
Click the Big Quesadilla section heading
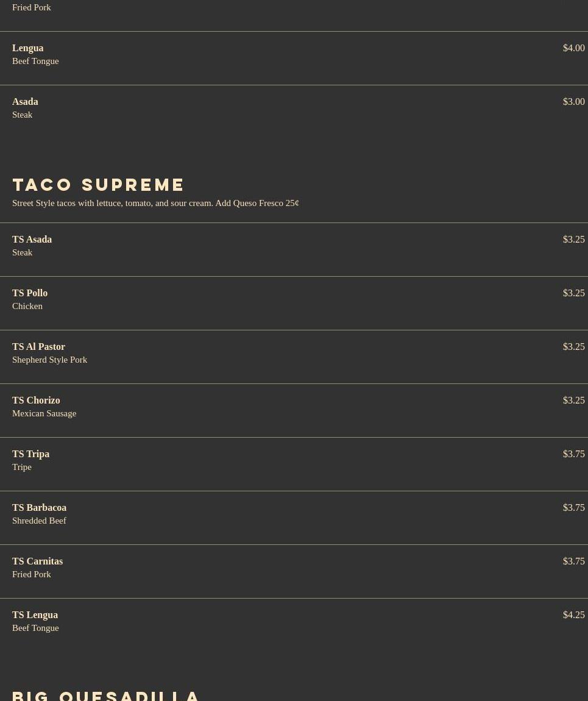coord(105,696)
